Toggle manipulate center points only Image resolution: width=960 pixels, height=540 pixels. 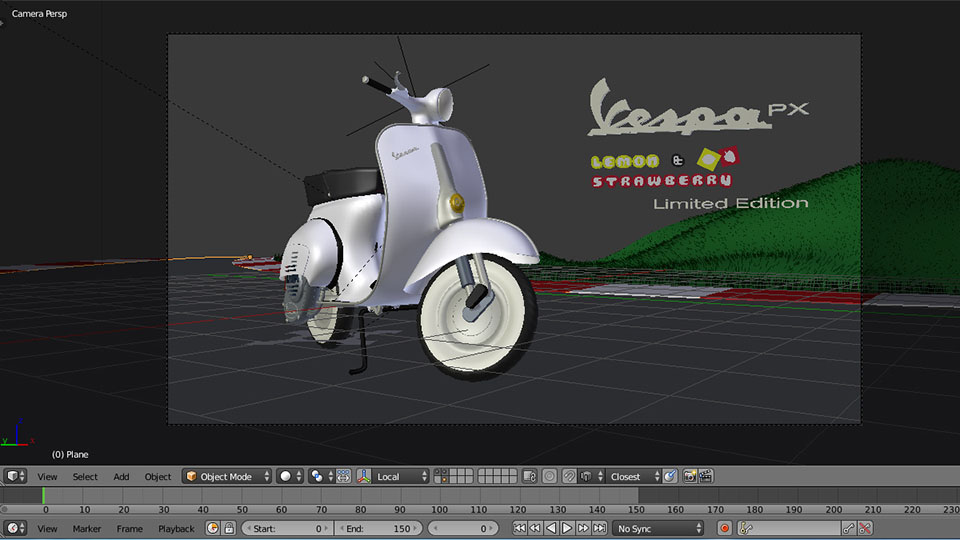(x=343, y=476)
